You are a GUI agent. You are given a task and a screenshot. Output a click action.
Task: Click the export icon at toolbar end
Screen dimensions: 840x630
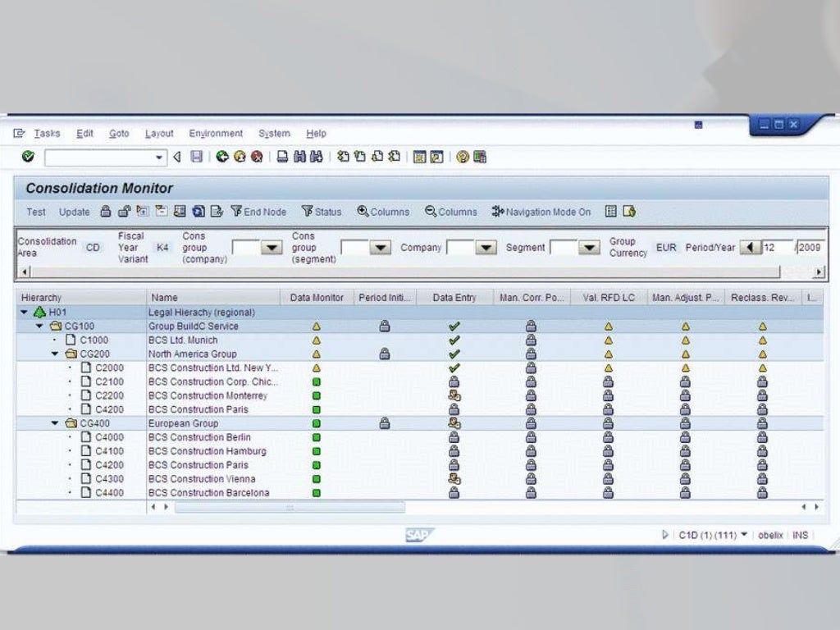tap(629, 212)
